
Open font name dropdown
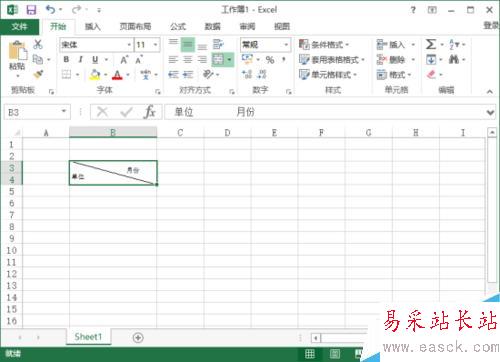tap(129, 44)
